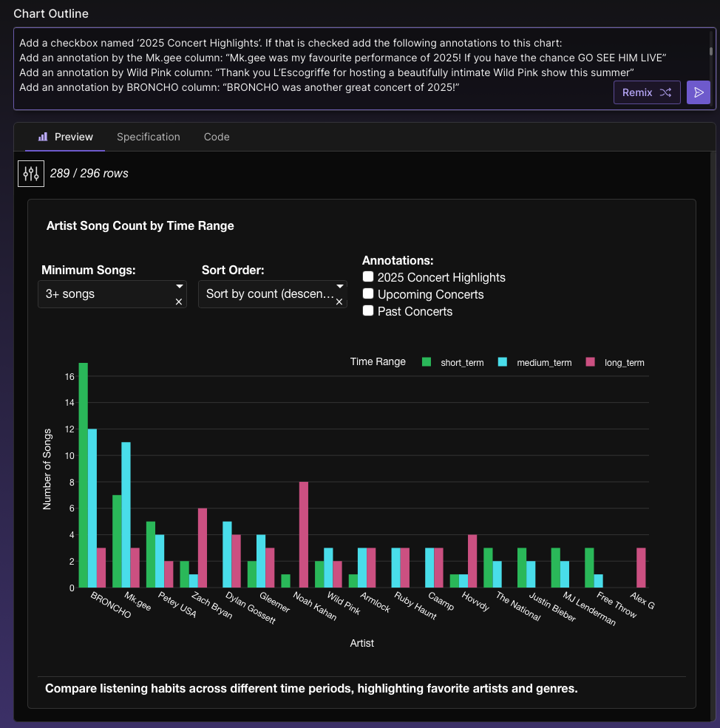This screenshot has height=728, width=720.
Task: Click the BRONCHO short_term green bar
Action: pos(83,475)
